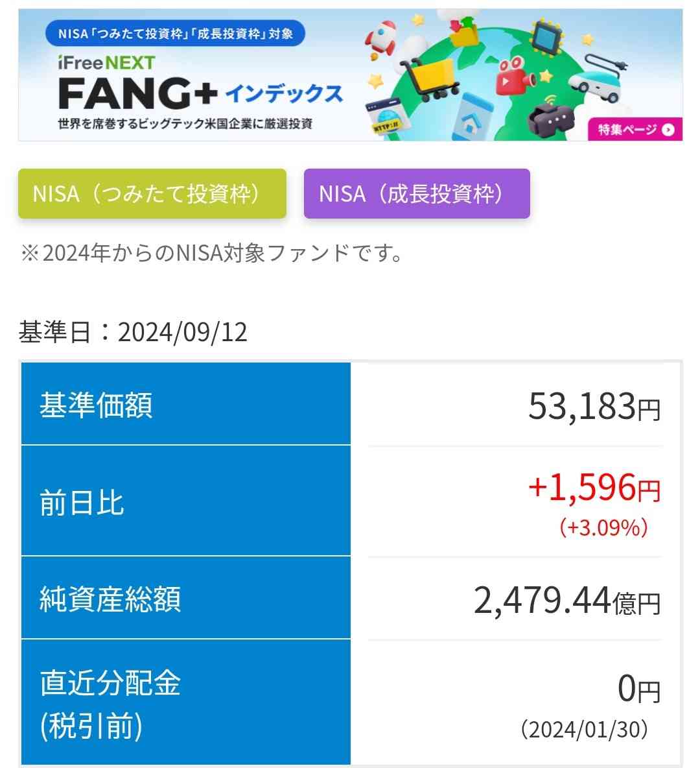Image resolution: width=700 pixels, height=777 pixels.
Task: Click the shopping cart illustration in banner
Action: (x=429, y=77)
